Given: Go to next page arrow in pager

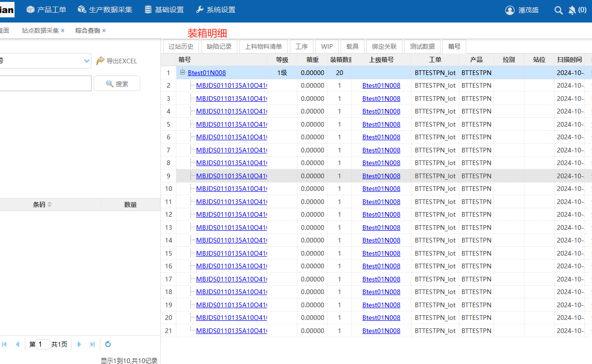Looking at the screenshot, I should (x=79, y=344).
